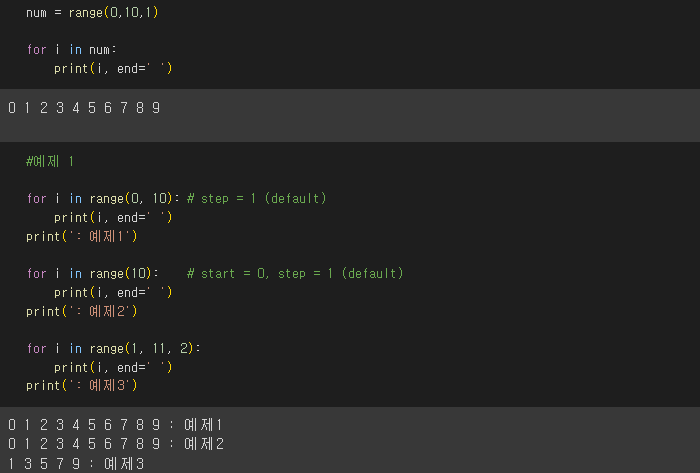Viewport: 700px width, 473px height.
Task: Click the print statement under 'range(1, 11, 2)' loop
Action: tap(113, 368)
